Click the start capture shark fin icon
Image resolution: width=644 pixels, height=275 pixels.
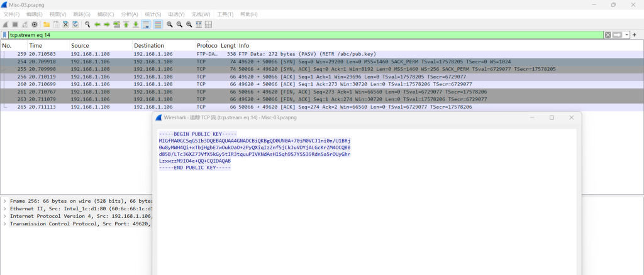click(x=6, y=24)
